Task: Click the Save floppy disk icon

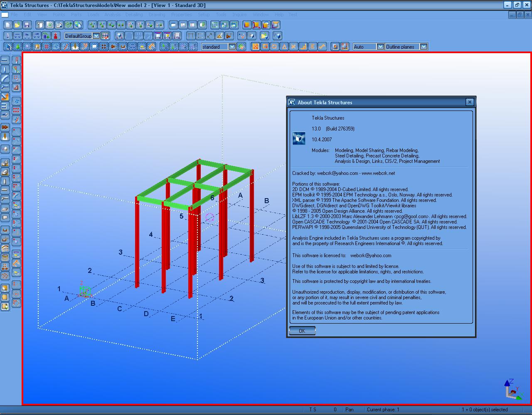Action: [x=27, y=25]
